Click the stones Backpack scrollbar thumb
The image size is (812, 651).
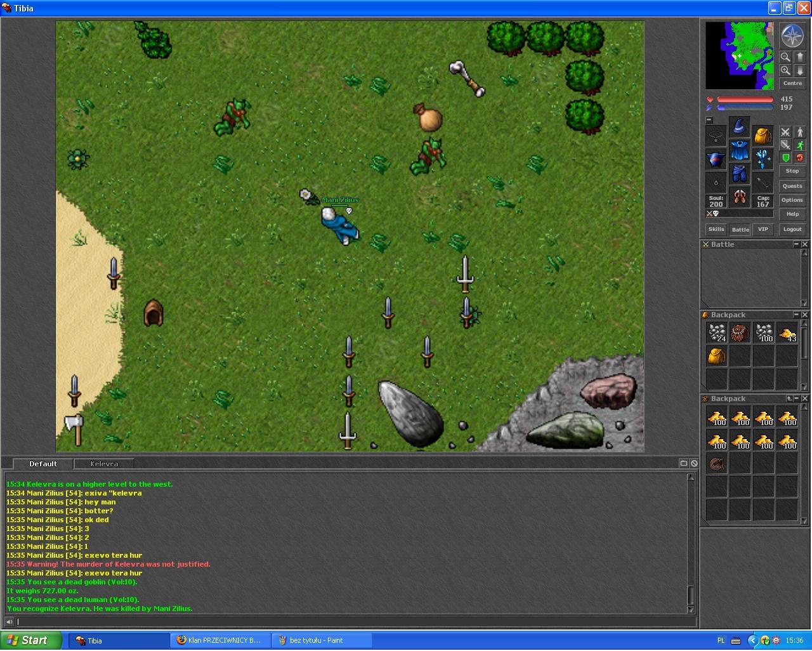click(x=805, y=343)
